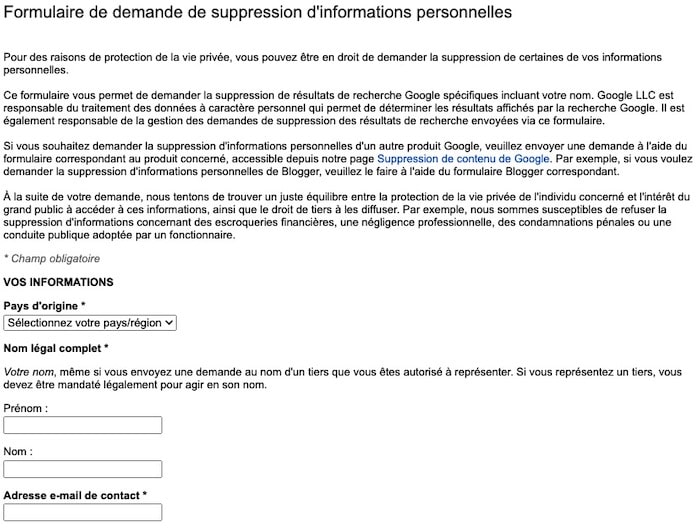The image size is (700, 528).
Task: Click the Nom légal complet label
Action: click(x=56, y=348)
